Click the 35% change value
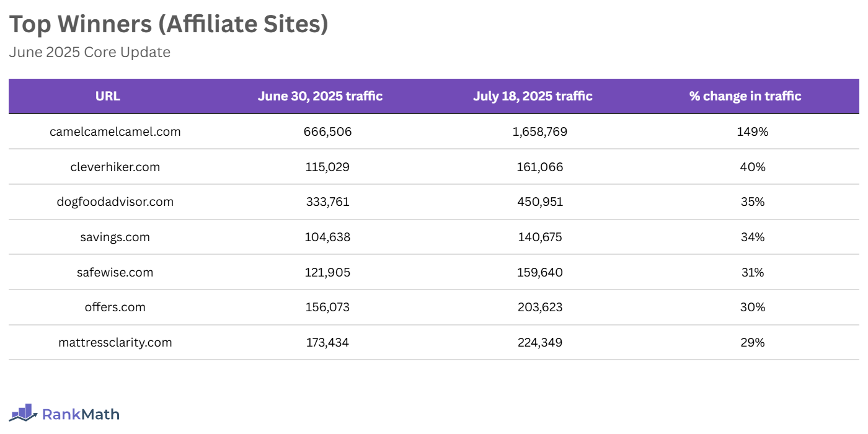 tap(753, 201)
